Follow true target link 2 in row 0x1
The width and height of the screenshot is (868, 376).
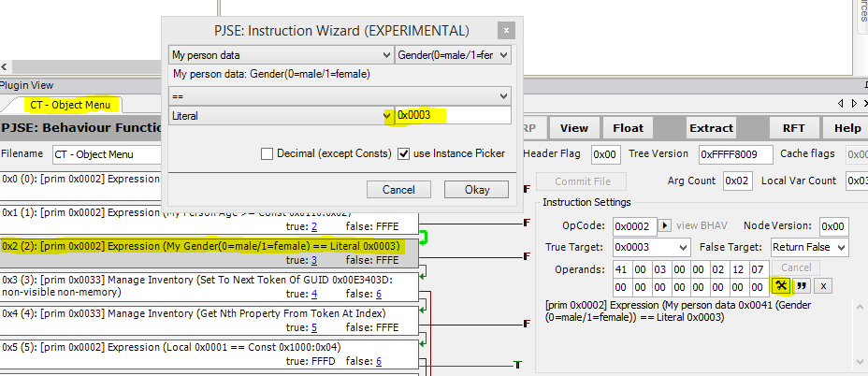(x=314, y=226)
